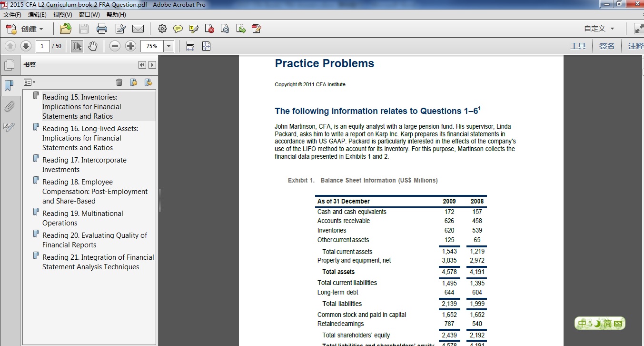Click the delete bookmark trash icon

[119, 82]
